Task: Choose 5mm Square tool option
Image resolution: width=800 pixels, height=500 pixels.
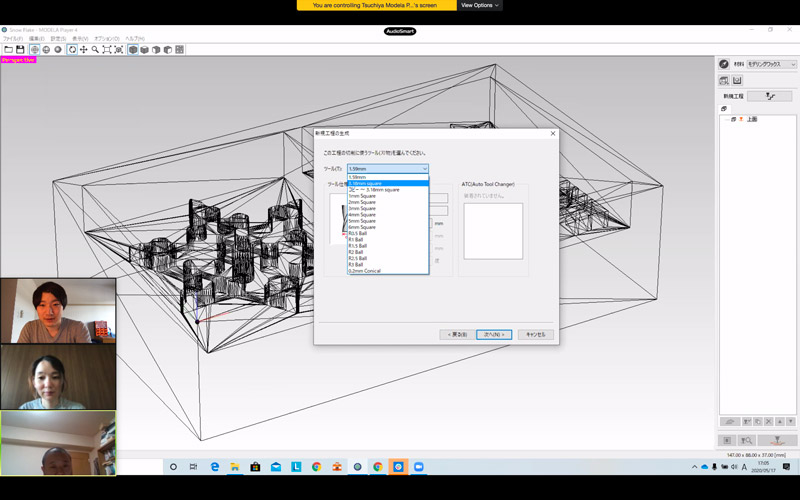Action: point(388,221)
